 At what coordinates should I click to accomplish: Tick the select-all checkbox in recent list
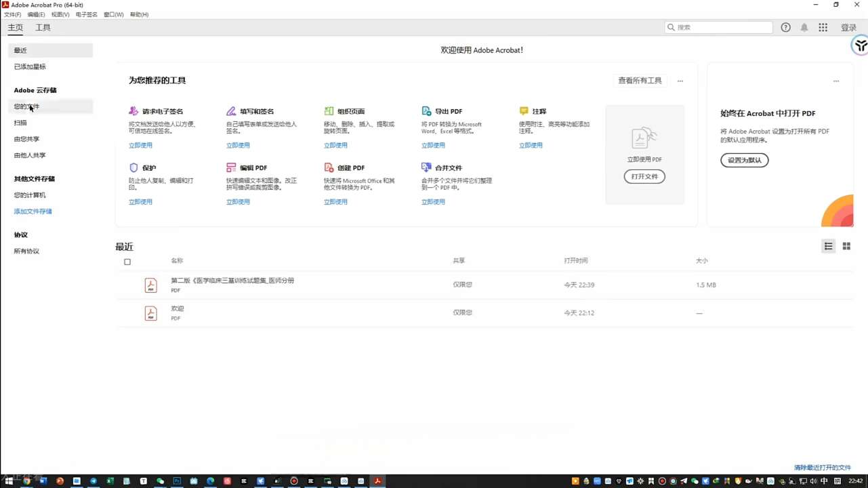click(127, 262)
